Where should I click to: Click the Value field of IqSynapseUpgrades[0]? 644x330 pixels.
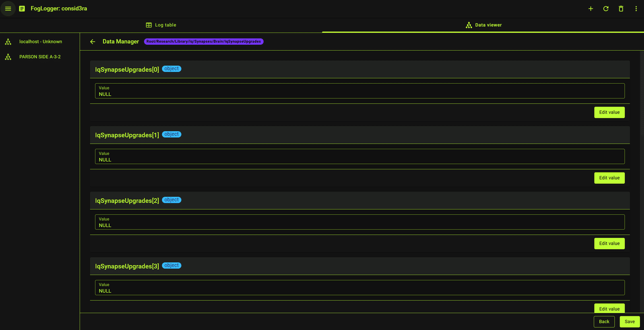[x=360, y=91]
